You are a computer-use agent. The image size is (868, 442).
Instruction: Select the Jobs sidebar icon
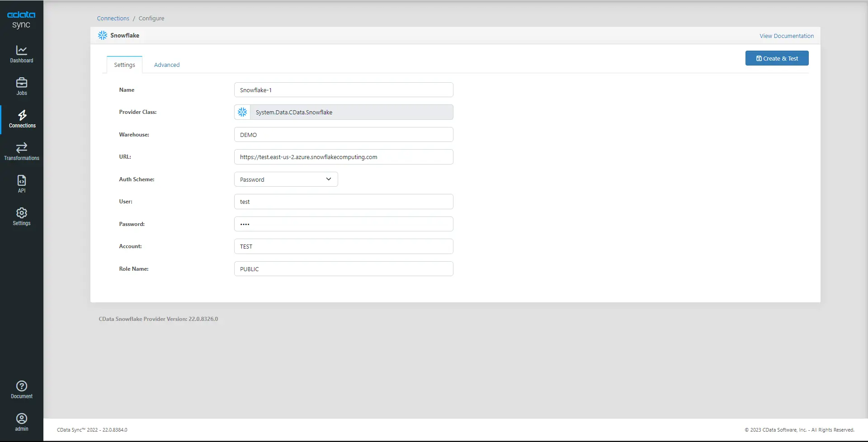pos(21,86)
